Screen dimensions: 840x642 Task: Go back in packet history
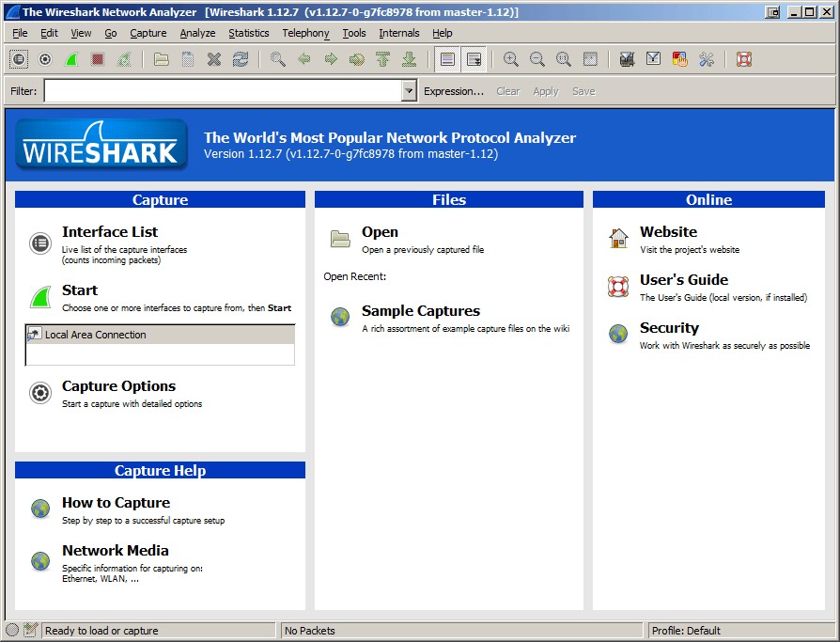coord(303,59)
